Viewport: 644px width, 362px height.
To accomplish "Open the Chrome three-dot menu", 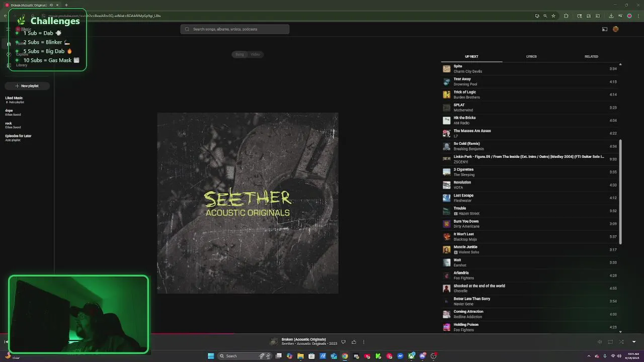I will [x=637, y=16].
